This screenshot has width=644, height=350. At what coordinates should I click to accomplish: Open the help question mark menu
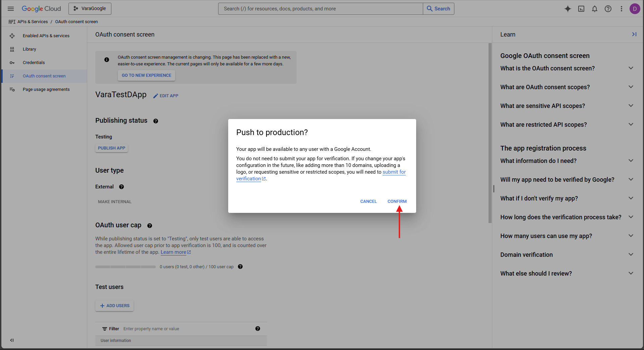pyautogui.click(x=608, y=9)
